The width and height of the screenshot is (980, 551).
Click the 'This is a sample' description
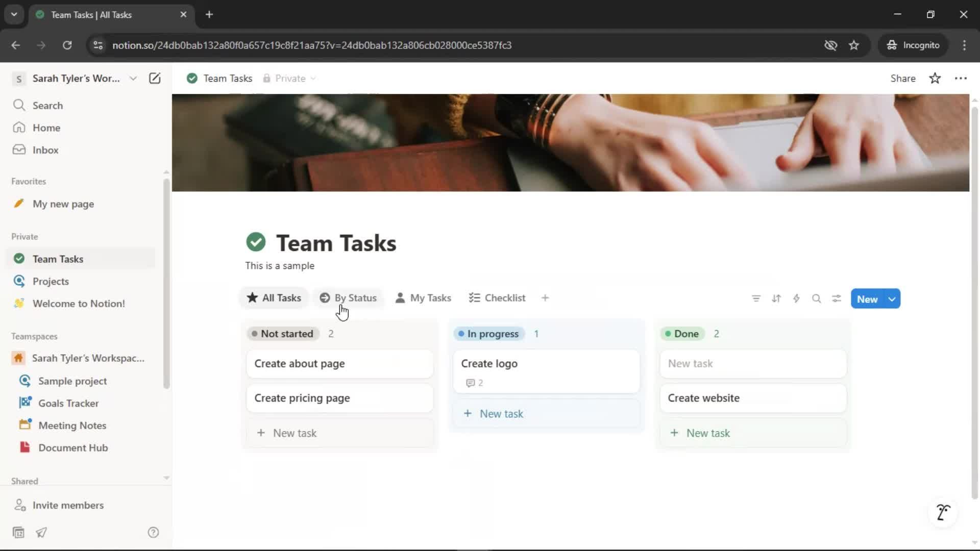click(280, 266)
